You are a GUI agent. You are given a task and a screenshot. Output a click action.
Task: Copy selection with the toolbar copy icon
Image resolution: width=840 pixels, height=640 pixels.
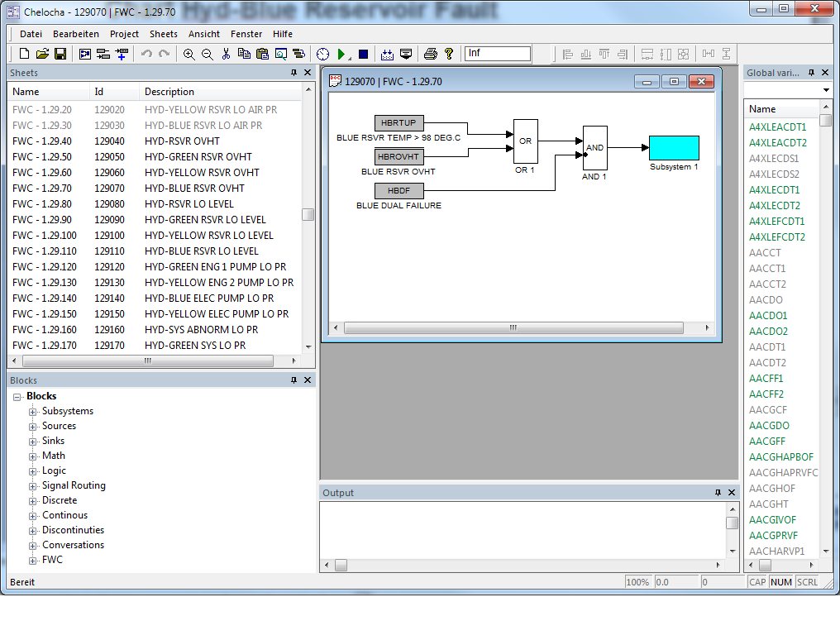[244, 54]
